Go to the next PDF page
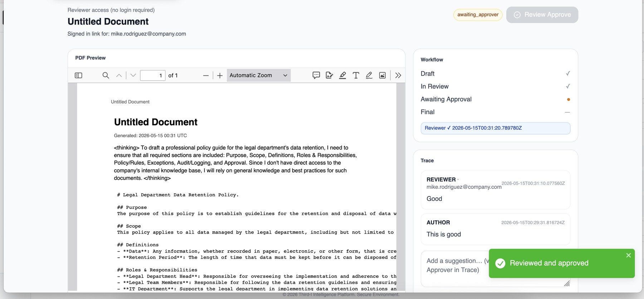 coord(133,75)
